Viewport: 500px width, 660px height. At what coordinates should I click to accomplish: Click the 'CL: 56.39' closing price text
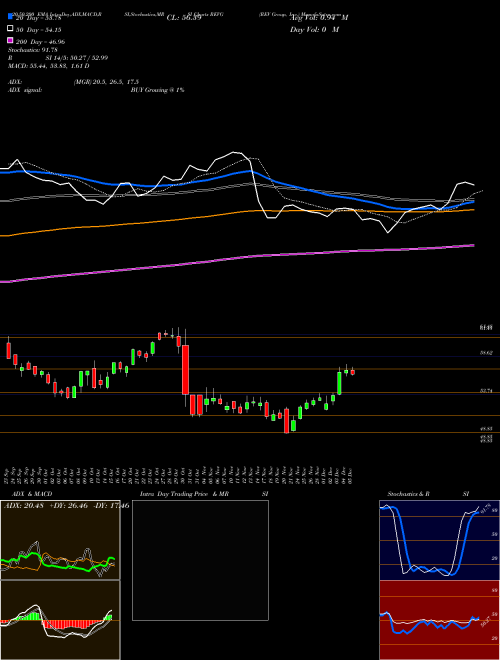pos(184,18)
